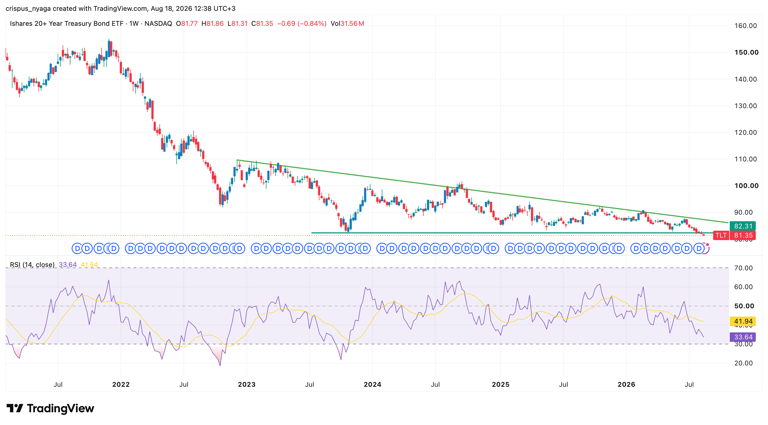Viewport: 768px width, 425px height.
Task: Click the pink upcoming dividend marker
Action: point(706,249)
